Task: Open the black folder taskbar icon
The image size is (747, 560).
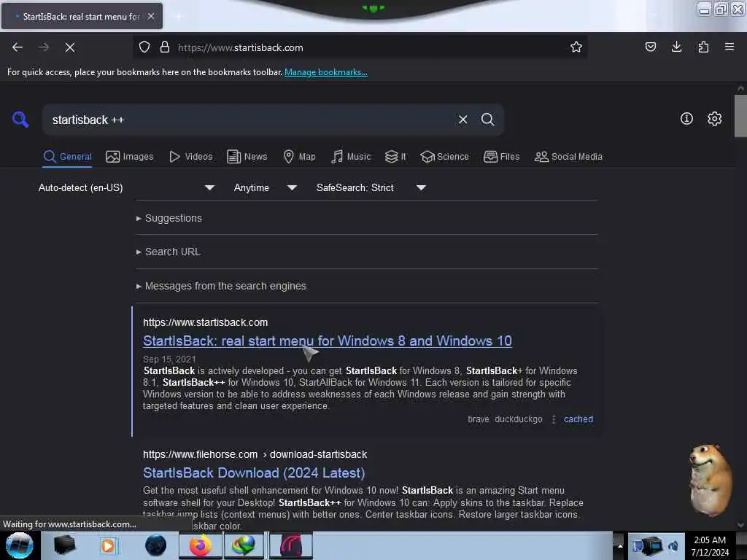Action: click(x=64, y=545)
